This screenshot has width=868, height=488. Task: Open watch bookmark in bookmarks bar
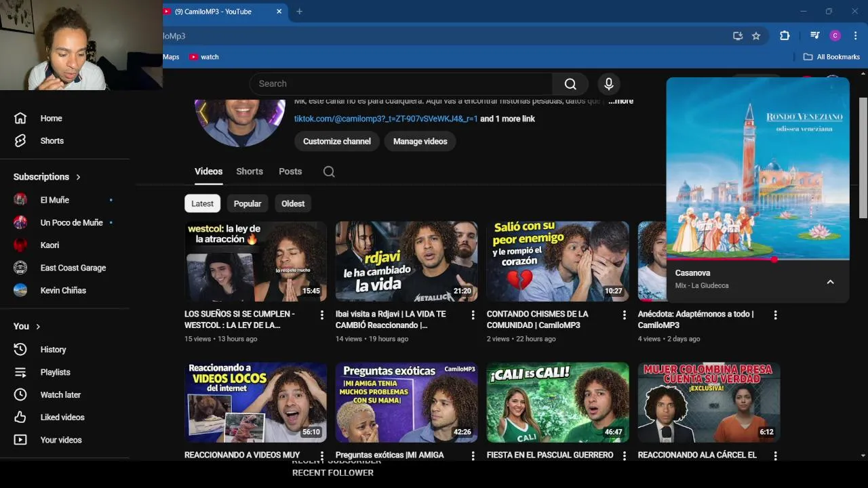(203, 57)
